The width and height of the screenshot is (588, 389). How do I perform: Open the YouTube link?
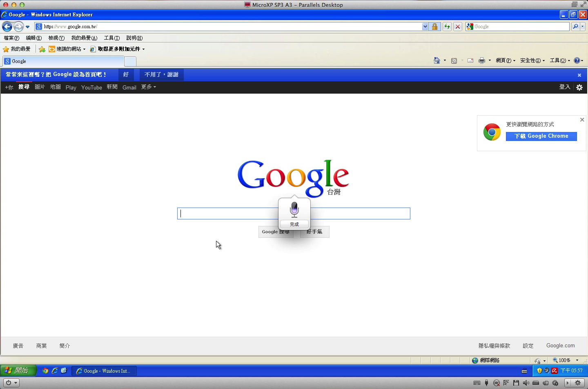coord(91,87)
